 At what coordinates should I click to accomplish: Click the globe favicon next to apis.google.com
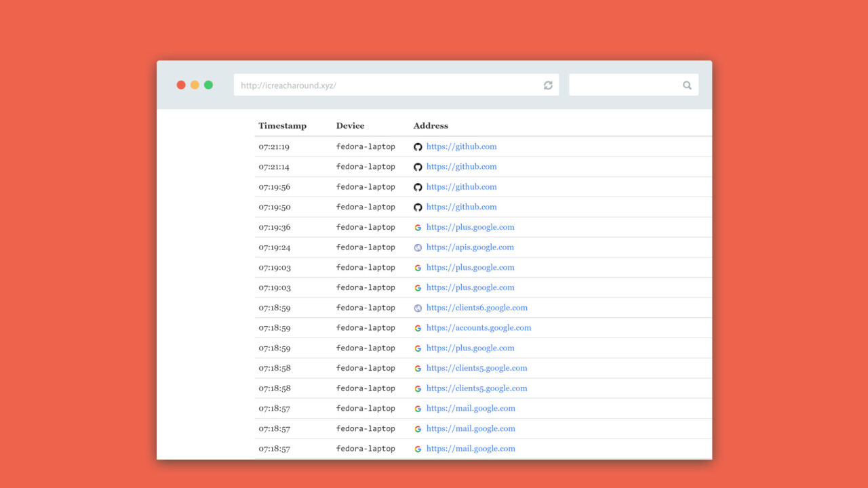(x=418, y=247)
